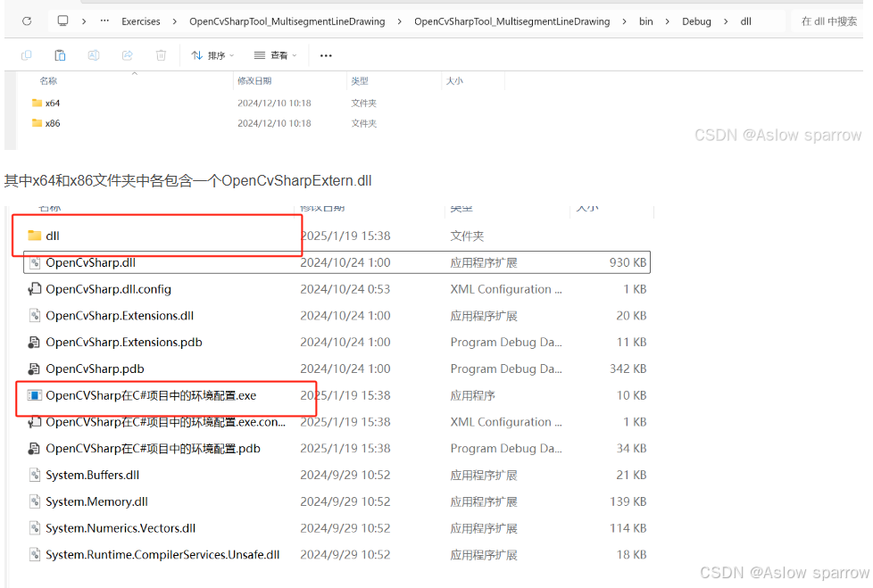
Task: Click the copy icon in toolbar
Action: 26,55
